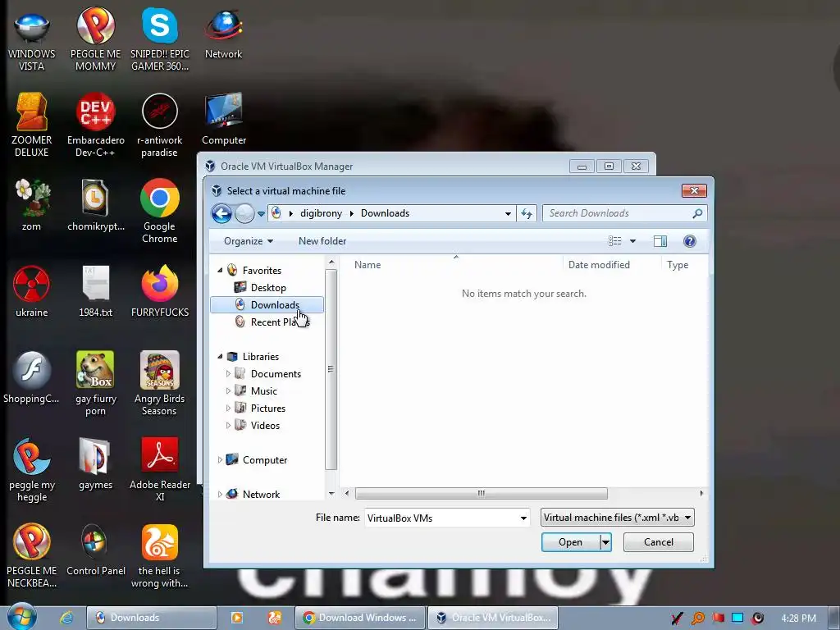
Task: Click Downloads in the address breadcrumb
Action: (386, 214)
